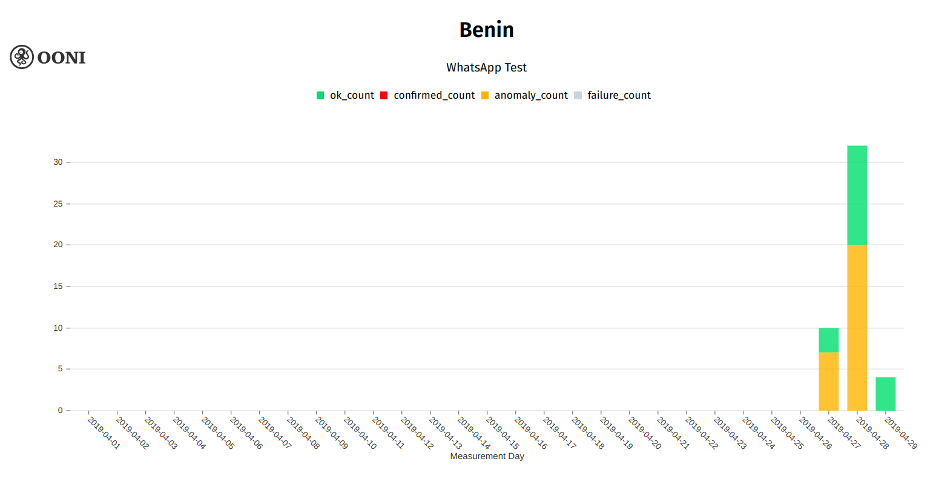Click the WhatsApp Test subtitle

tap(487, 67)
